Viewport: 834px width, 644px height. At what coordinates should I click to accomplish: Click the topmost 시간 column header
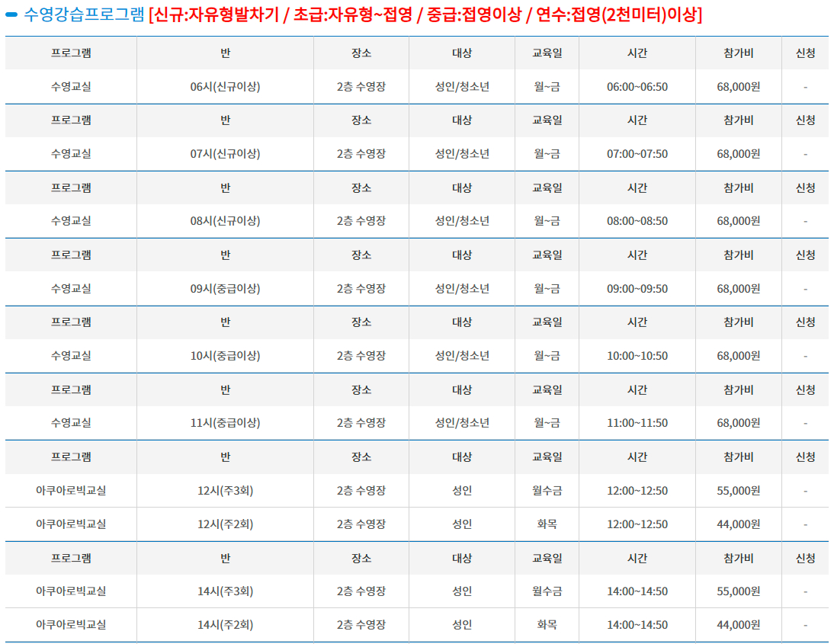(637, 53)
